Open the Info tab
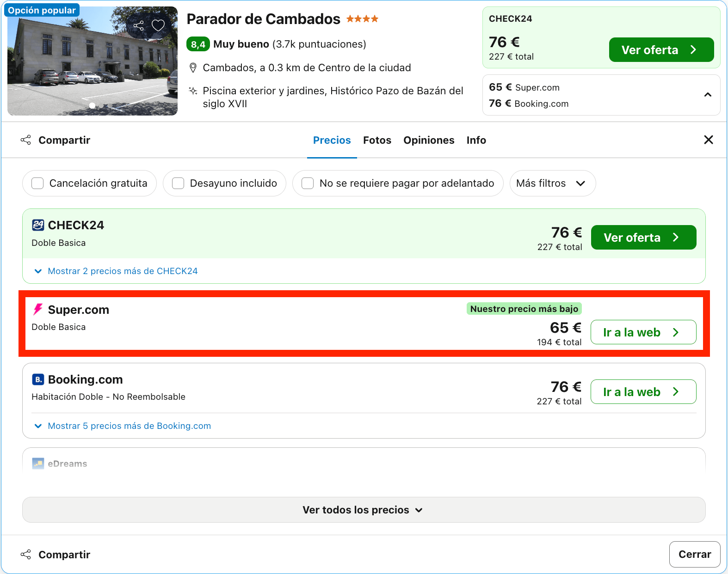 coord(476,140)
